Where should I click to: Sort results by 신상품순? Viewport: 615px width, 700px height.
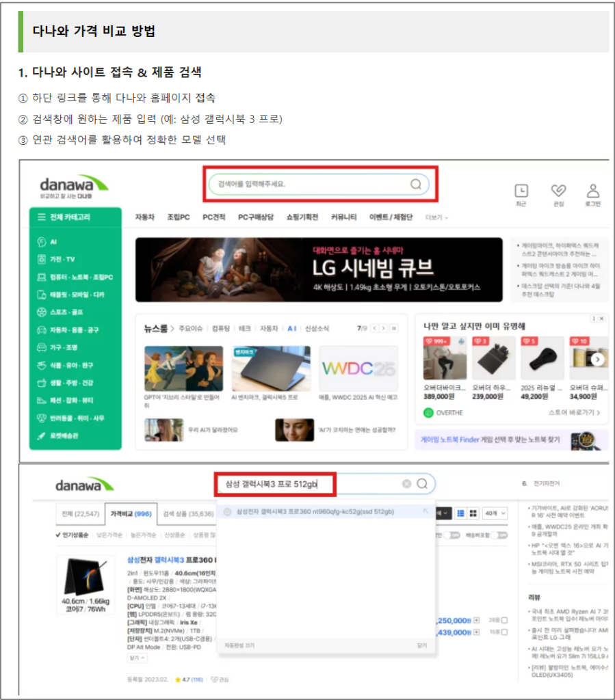[174, 535]
